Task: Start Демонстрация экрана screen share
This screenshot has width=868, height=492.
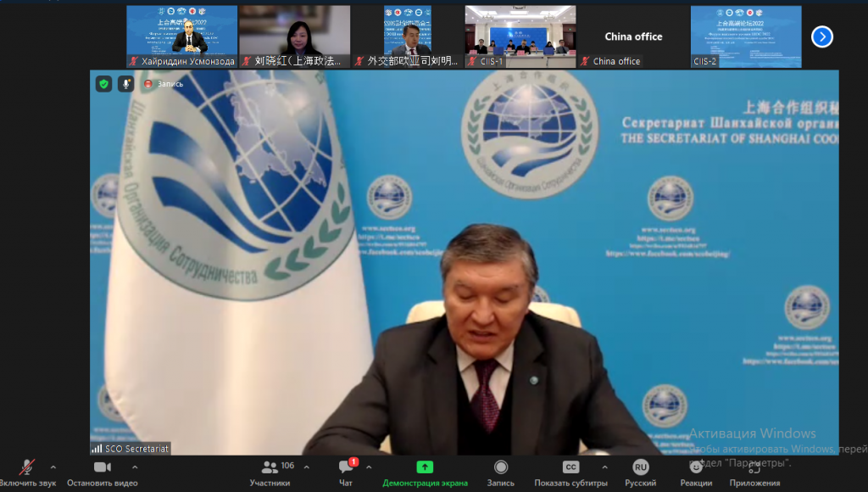Action: tap(426, 473)
